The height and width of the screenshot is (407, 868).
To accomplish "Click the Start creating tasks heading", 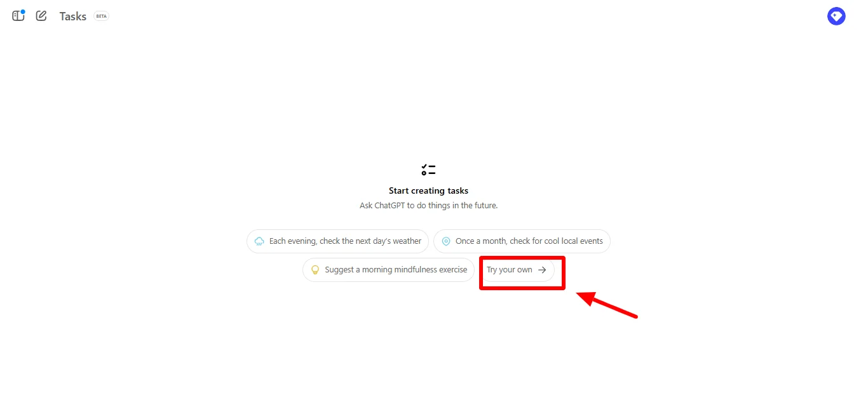I will pyautogui.click(x=428, y=190).
